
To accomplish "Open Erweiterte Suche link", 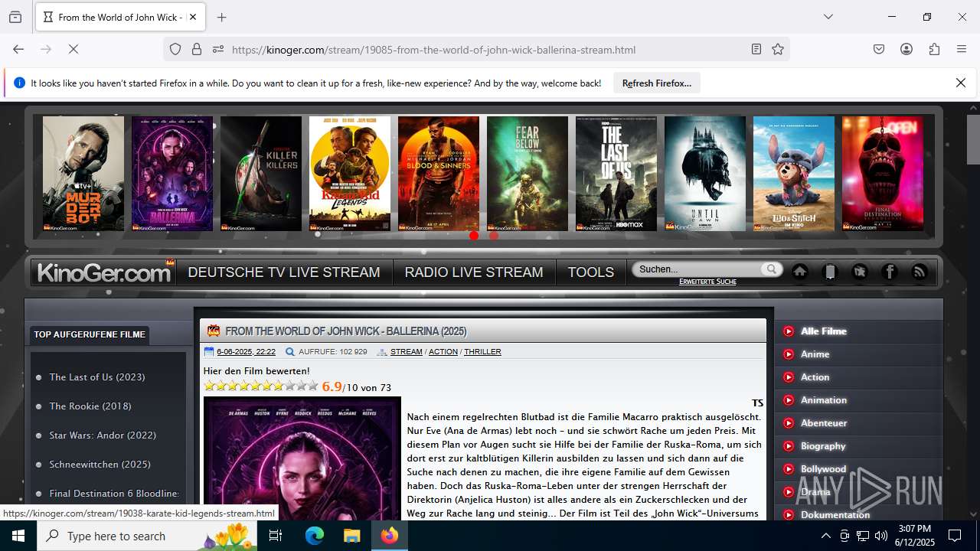I will pos(707,282).
